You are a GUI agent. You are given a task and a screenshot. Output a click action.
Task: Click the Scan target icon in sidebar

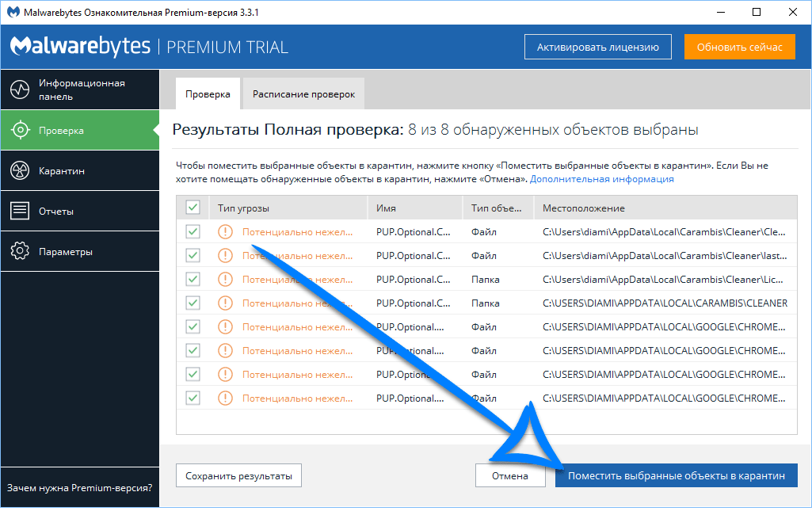20,130
